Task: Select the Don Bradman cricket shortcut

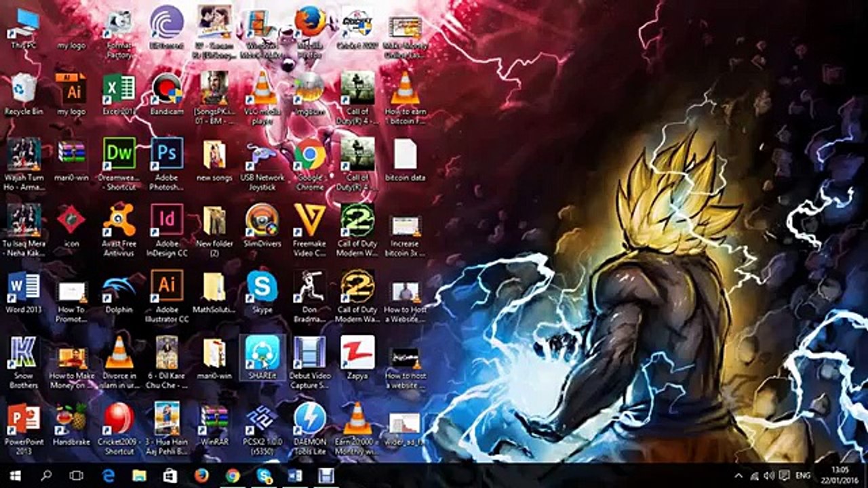Action: click(x=310, y=296)
